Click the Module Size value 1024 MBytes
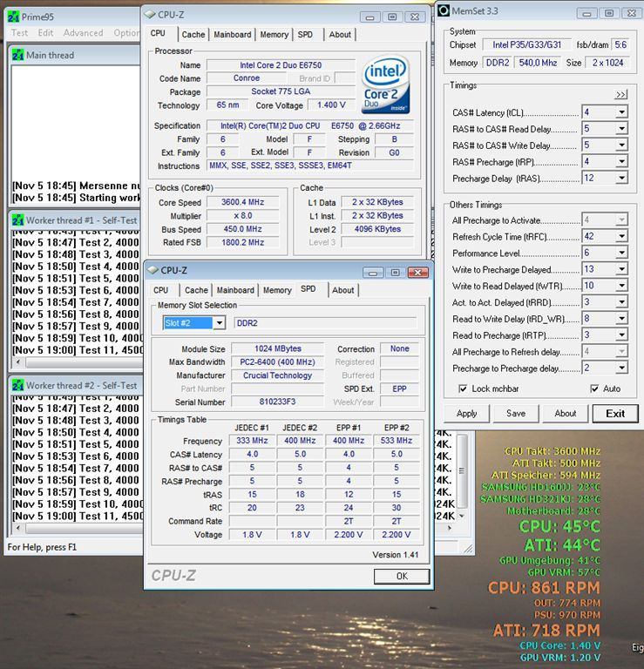The image size is (644, 669). [277, 348]
